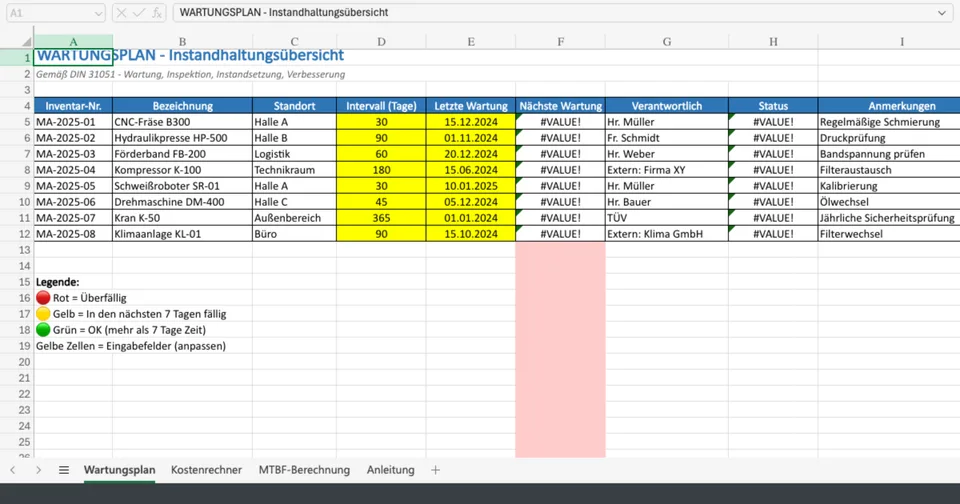
Task: Select the #VALUE! cell for CNC-Fräse Nächste Wartung
Action: click(560, 122)
